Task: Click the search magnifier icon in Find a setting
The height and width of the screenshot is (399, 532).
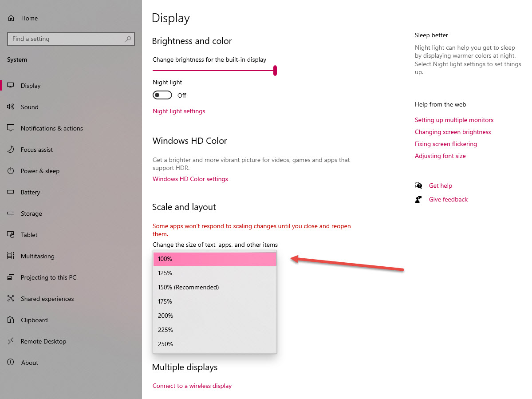Action: point(128,39)
